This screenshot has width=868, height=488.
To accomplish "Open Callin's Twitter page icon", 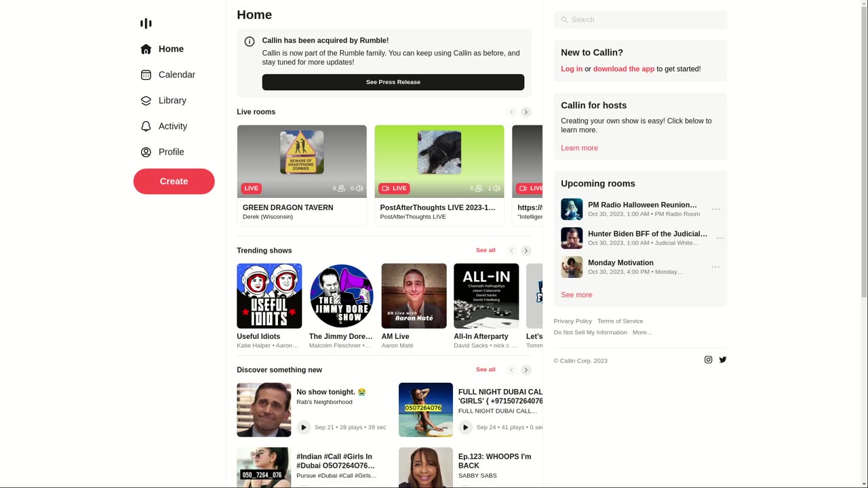I will [x=723, y=360].
